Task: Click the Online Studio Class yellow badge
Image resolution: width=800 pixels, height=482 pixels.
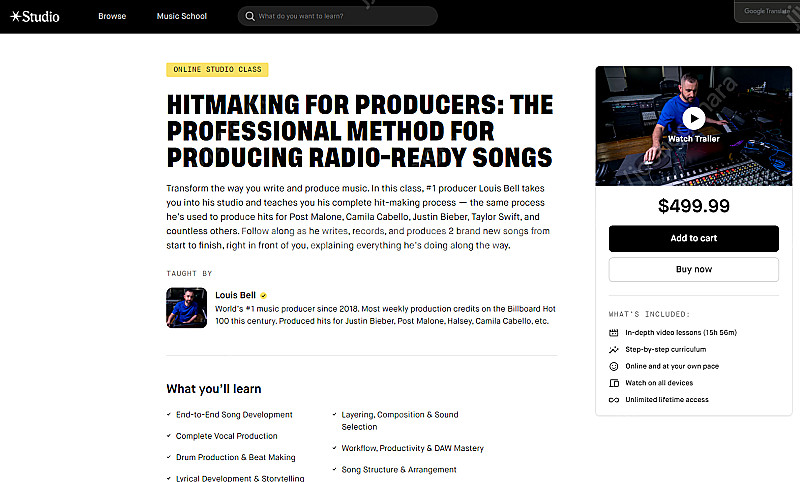Action: (x=217, y=69)
